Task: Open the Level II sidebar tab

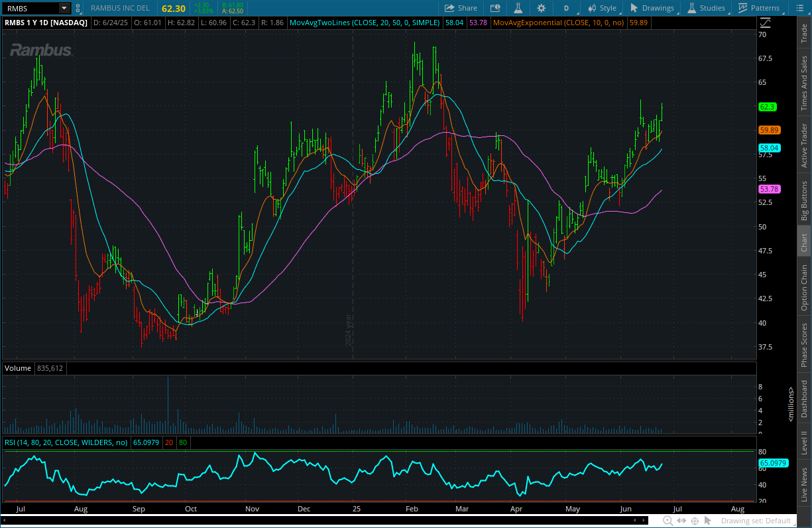Action: tap(804, 442)
